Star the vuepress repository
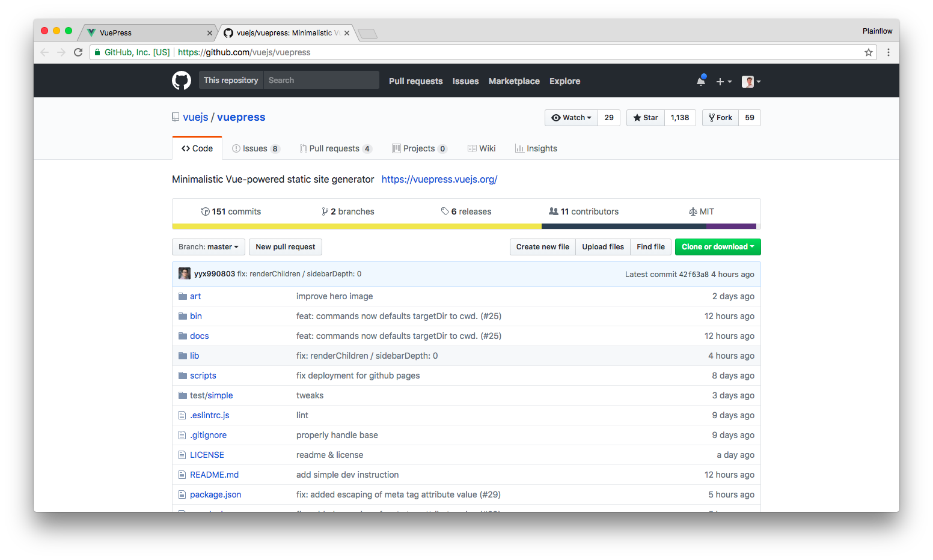The image size is (933, 560). [x=646, y=118]
